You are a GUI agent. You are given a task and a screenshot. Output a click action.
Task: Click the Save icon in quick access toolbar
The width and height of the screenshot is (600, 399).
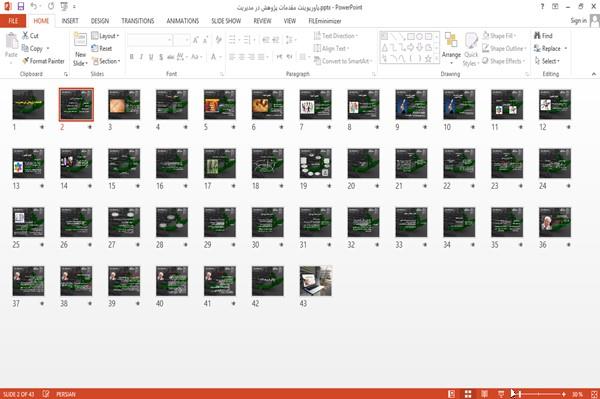coord(21,7)
